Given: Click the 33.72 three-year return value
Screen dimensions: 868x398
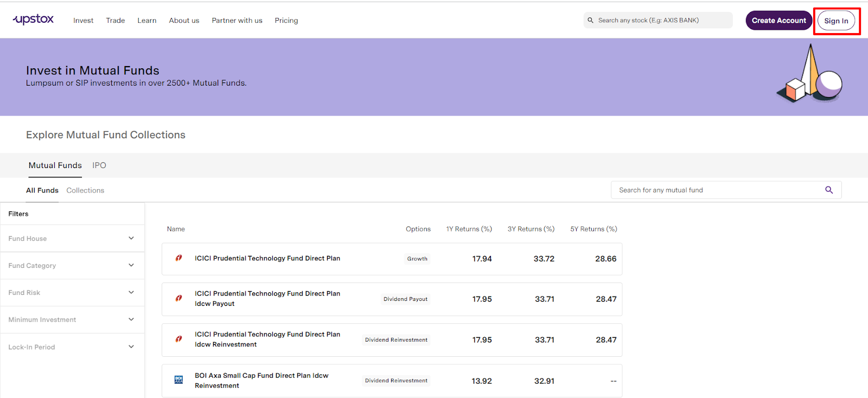Looking at the screenshot, I should pos(544,259).
